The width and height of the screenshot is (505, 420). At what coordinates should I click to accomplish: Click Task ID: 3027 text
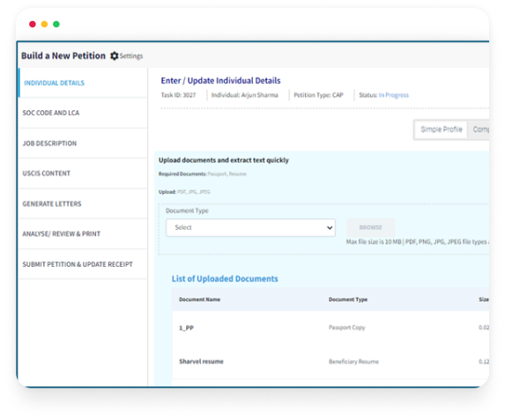tap(178, 95)
